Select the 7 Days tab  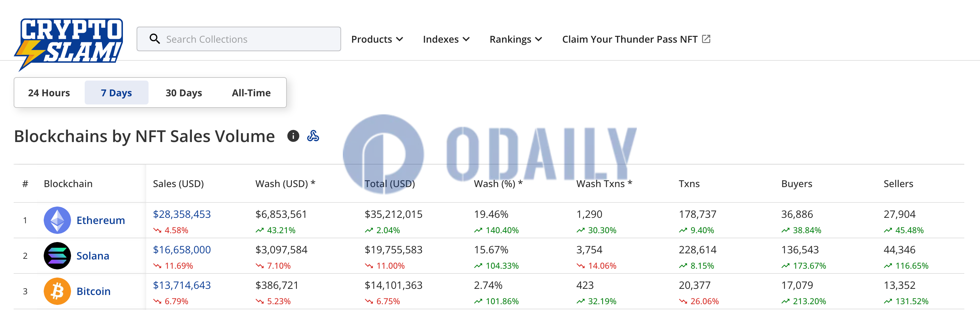(x=116, y=93)
